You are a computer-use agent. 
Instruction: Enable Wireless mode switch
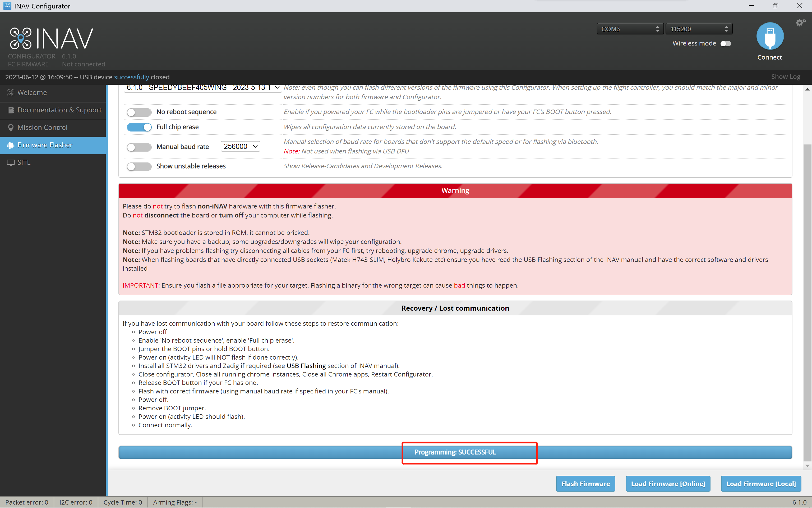tap(725, 44)
